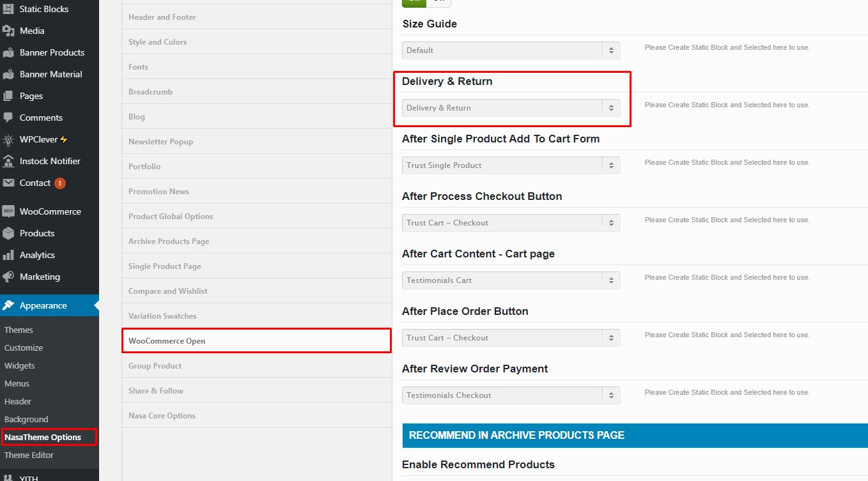Screen dimensions: 868x481
Task: Click the Pages icon in sidebar
Action: [x=8, y=96]
